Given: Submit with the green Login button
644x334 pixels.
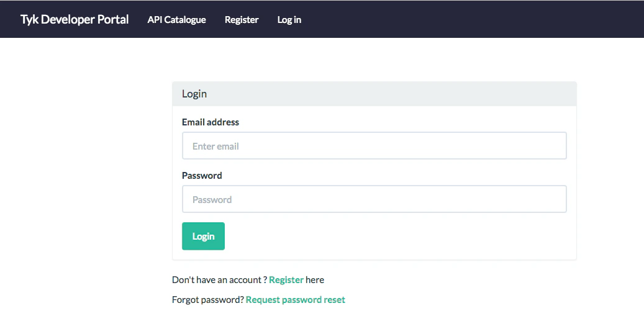Looking at the screenshot, I should 203,237.
